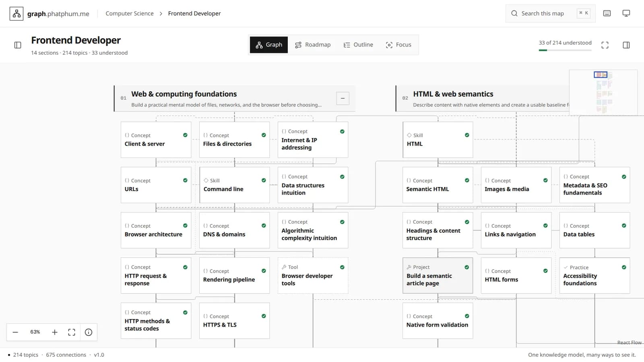Image resolution: width=644 pixels, height=362 pixels.
Task: Toggle understood check on Client & server
Action: (x=185, y=135)
